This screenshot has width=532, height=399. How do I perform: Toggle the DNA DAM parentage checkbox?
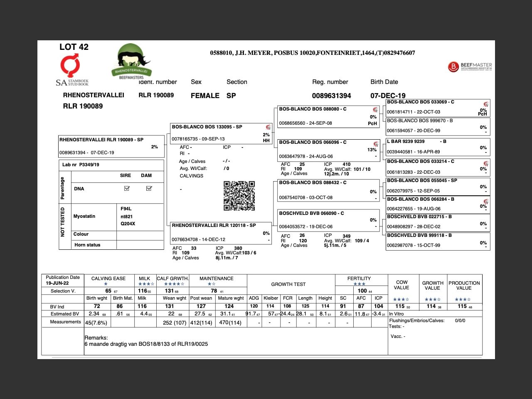(x=149, y=188)
